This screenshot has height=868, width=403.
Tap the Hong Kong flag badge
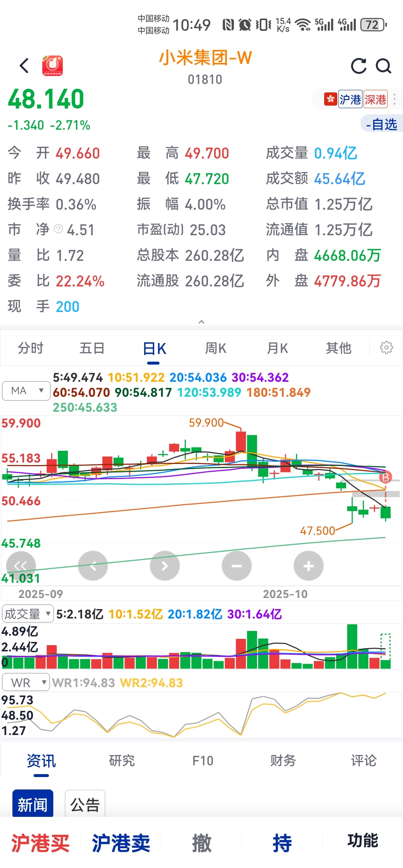click(330, 99)
